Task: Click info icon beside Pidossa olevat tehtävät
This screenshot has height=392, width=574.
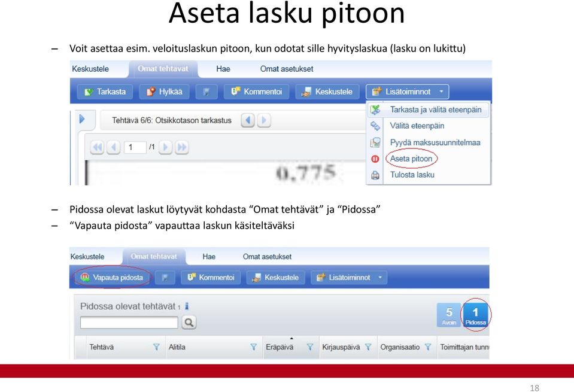Action: pos(187,306)
